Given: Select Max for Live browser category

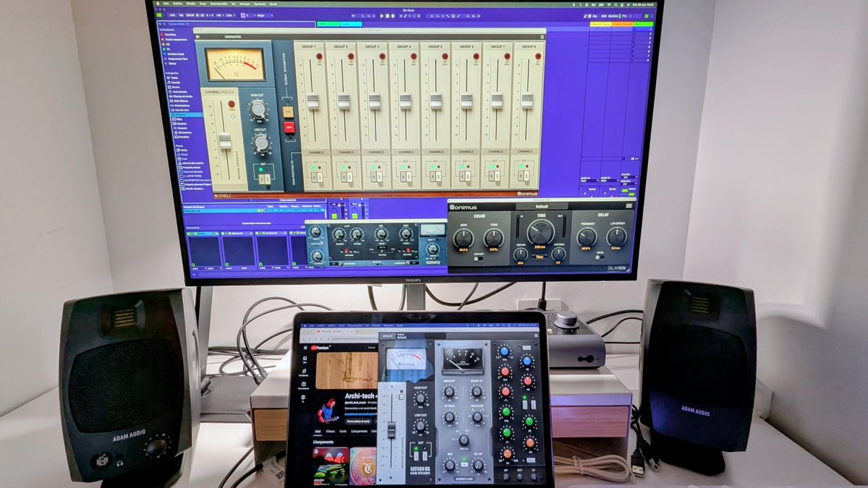Looking at the screenshot, I should pyautogui.click(x=180, y=110).
